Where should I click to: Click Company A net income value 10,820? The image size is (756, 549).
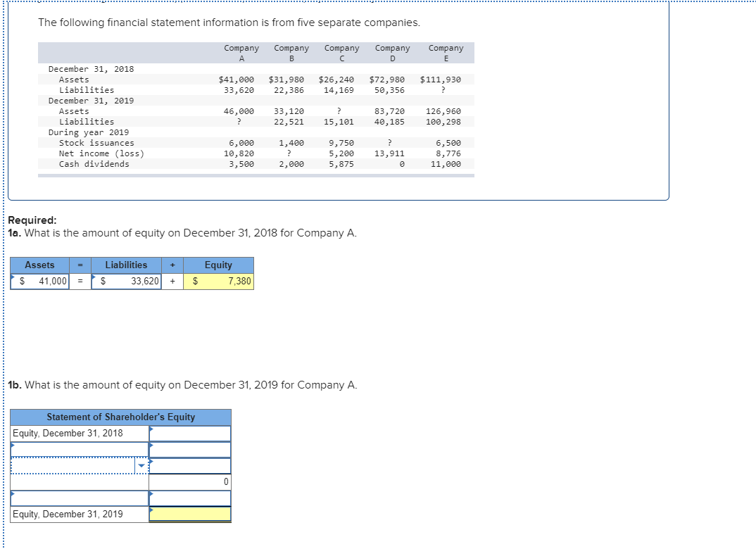pyautogui.click(x=239, y=153)
